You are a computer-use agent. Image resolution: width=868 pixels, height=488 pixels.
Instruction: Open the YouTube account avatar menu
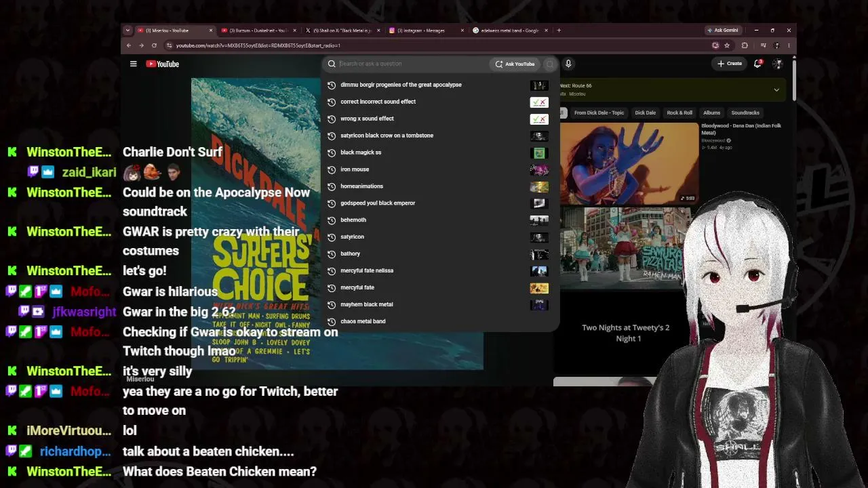click(x=777, y=64)
